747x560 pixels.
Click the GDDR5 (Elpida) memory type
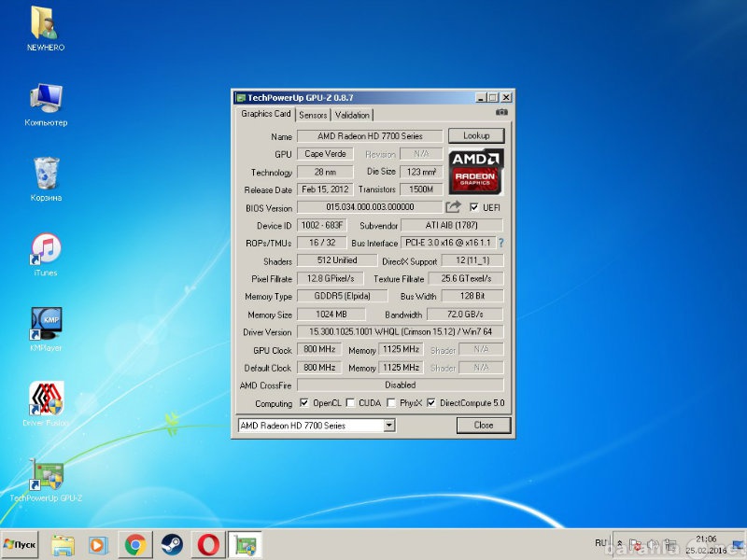tap(342, 296)
